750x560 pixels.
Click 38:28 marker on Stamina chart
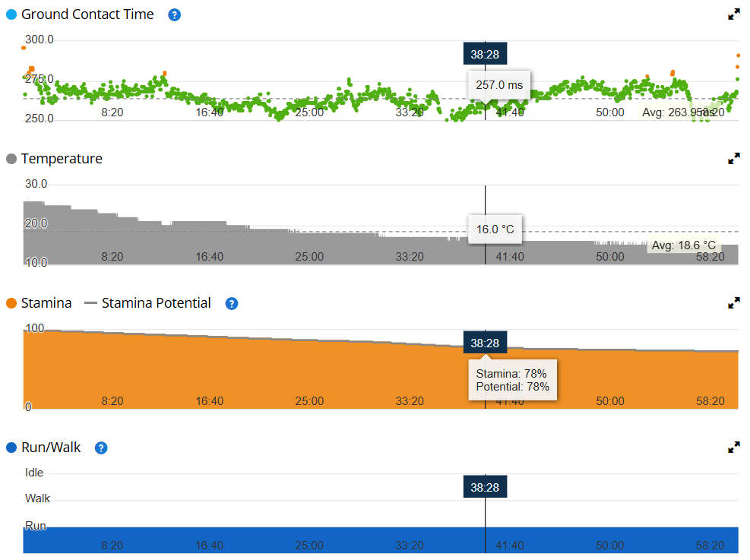pyautogui.click(x=485, y=343)
